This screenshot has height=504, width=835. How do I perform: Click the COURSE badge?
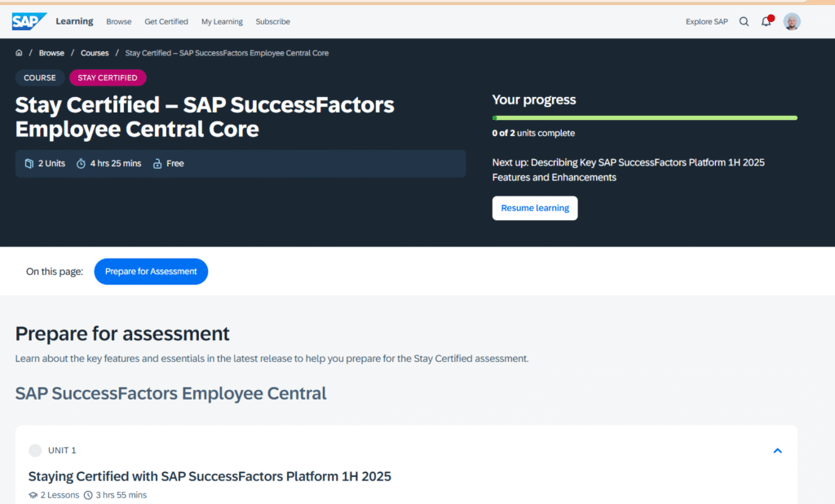click(x=39, y=77)
